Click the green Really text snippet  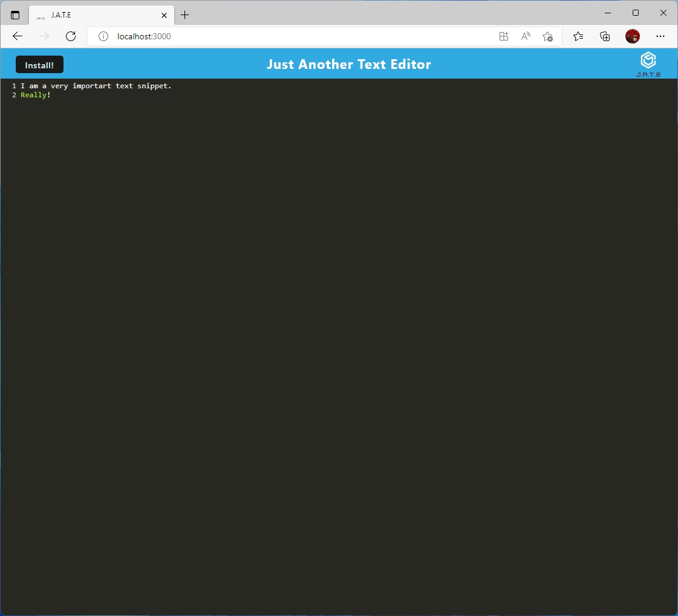click(x=33, y=95)
